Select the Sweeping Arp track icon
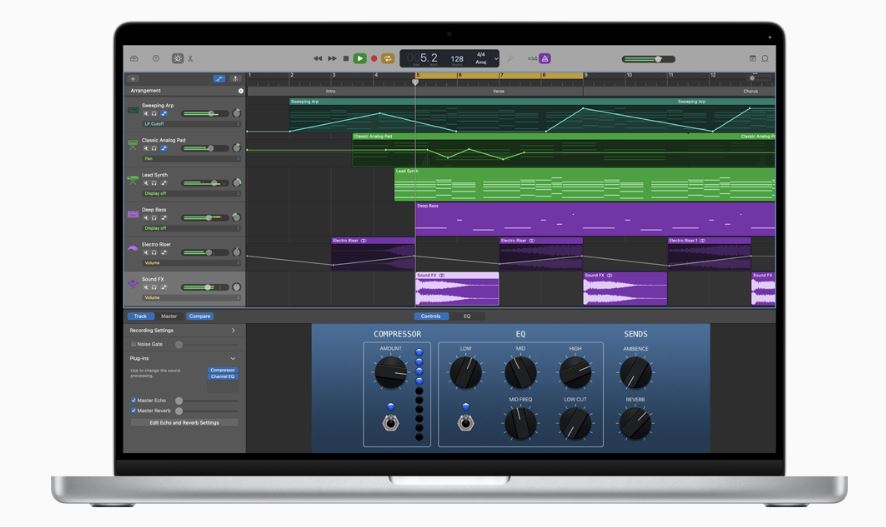886x527 pixels. click(x=133, y=110)
